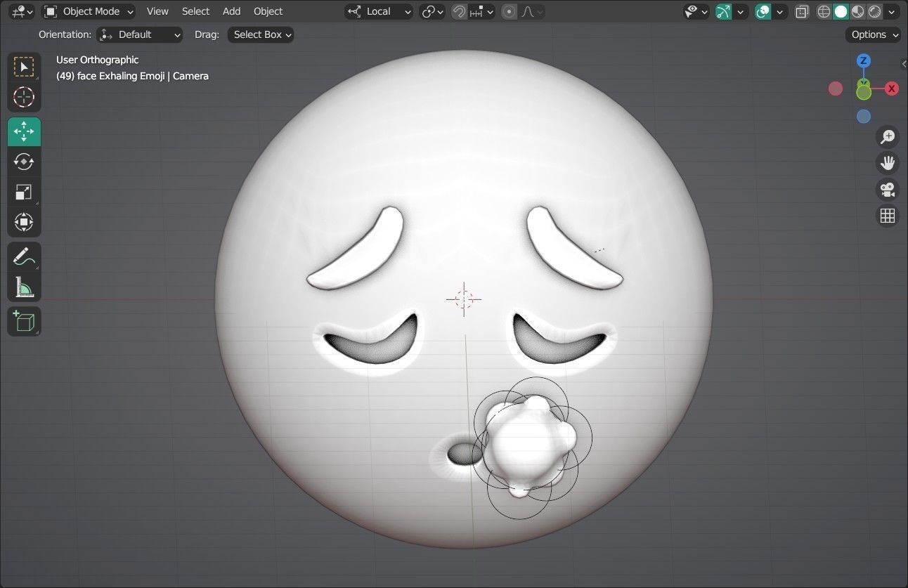Open the Pivot Point dropdown
The height and width of the screenshot is (588, 908).
pyautogui.click(x=432, y=11)
